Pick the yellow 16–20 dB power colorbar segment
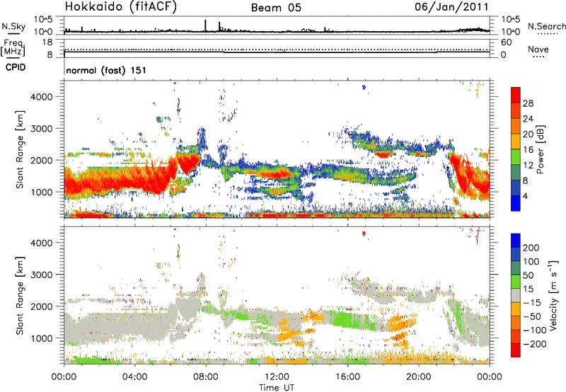The image size is (566, 392). (x=516, y=142)
